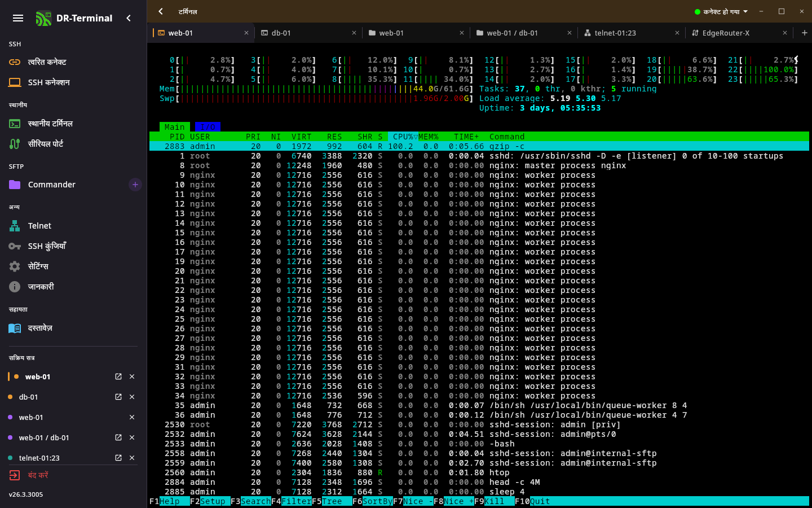Click MEM% column header
The height and width of the screenshot is (508, 812).
coord(429,137)
